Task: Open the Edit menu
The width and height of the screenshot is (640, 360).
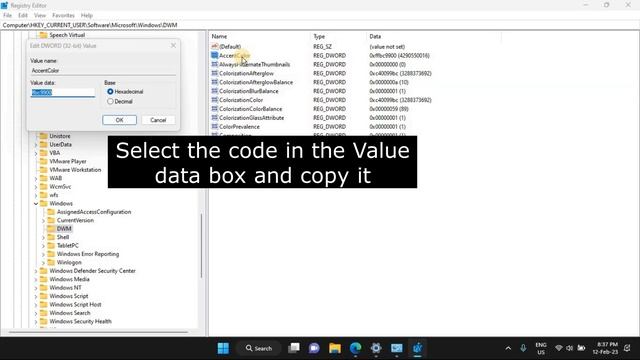Action: [x=23, y=16]
